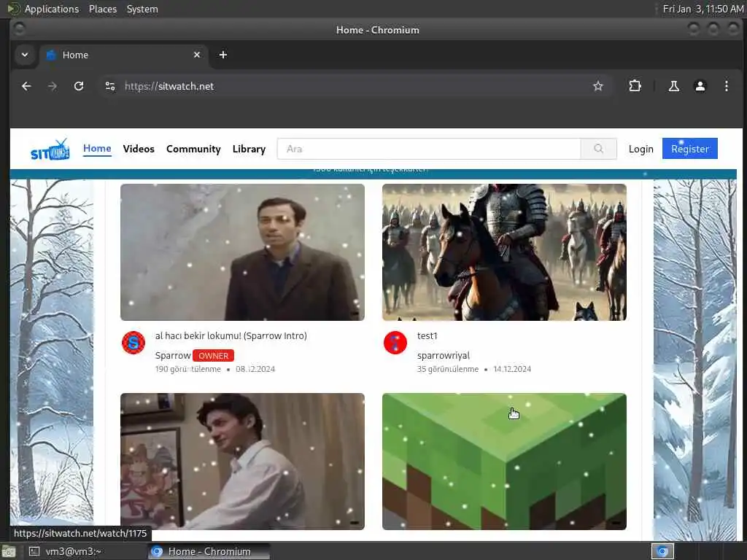Click the Sparrow channel name

click(172, 356)
